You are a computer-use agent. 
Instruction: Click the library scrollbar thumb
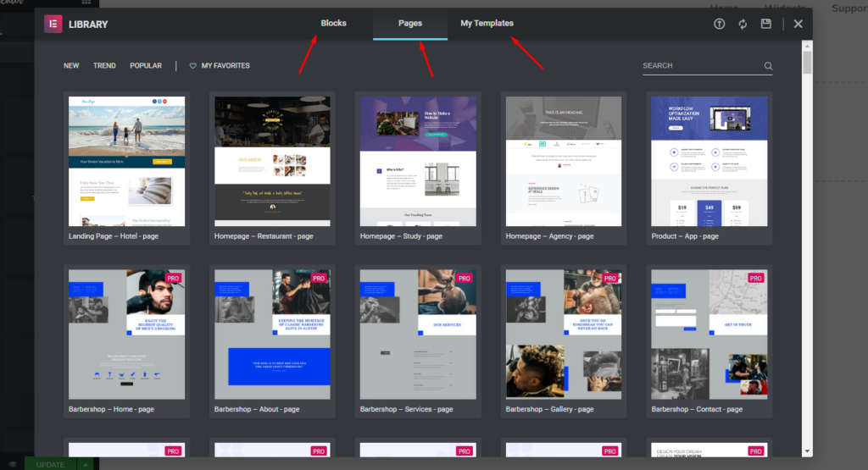pyautogui.click(x=807, y=63)
